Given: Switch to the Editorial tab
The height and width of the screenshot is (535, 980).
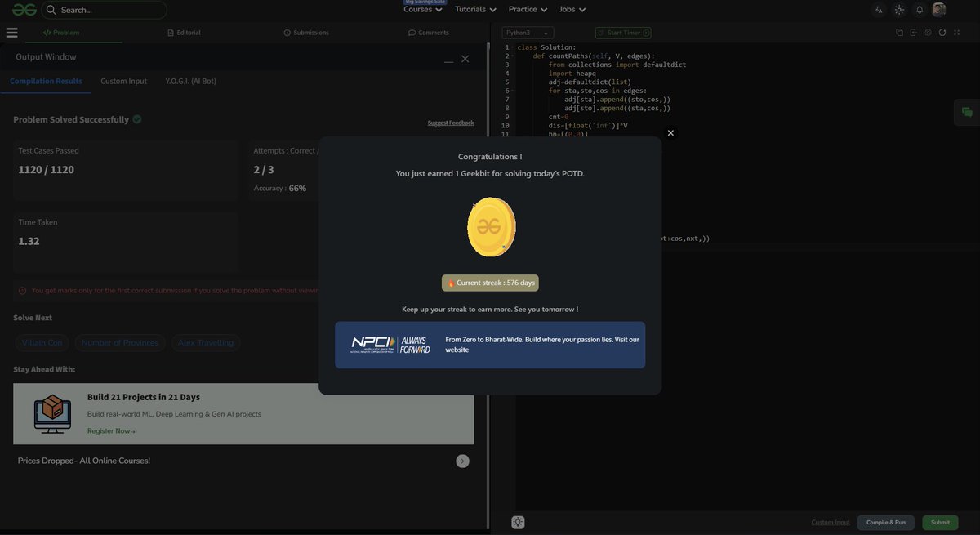Looking at the screenshot, I should tap(184, 33).
